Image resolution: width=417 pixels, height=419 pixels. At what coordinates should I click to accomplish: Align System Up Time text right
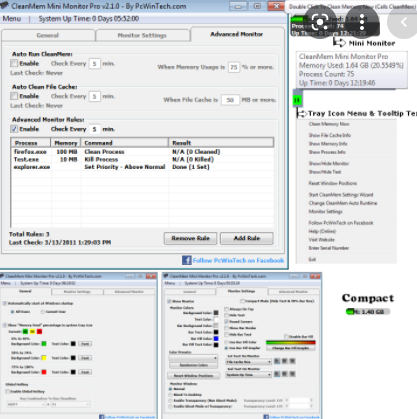click(292, 374)
